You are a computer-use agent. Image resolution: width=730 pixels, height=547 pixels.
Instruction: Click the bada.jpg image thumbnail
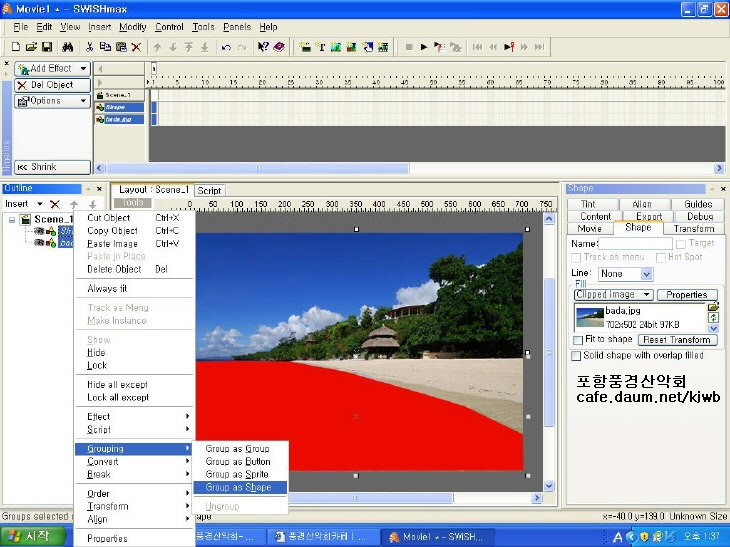(590, 317)
